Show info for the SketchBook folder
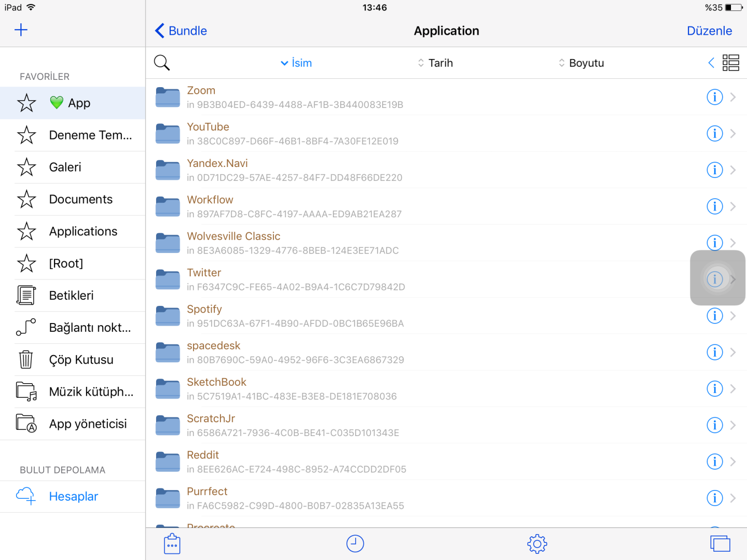747x560 pixels. tap(715, 389)
